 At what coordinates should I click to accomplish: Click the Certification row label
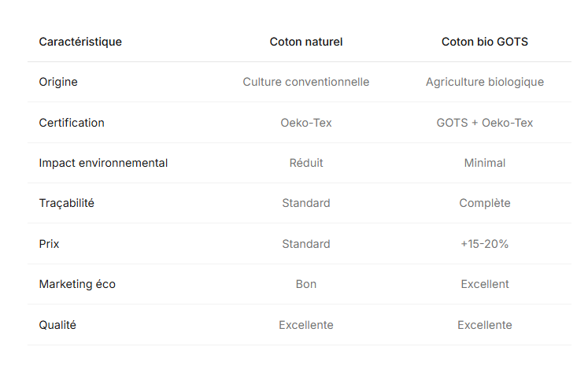click(72, 123)
